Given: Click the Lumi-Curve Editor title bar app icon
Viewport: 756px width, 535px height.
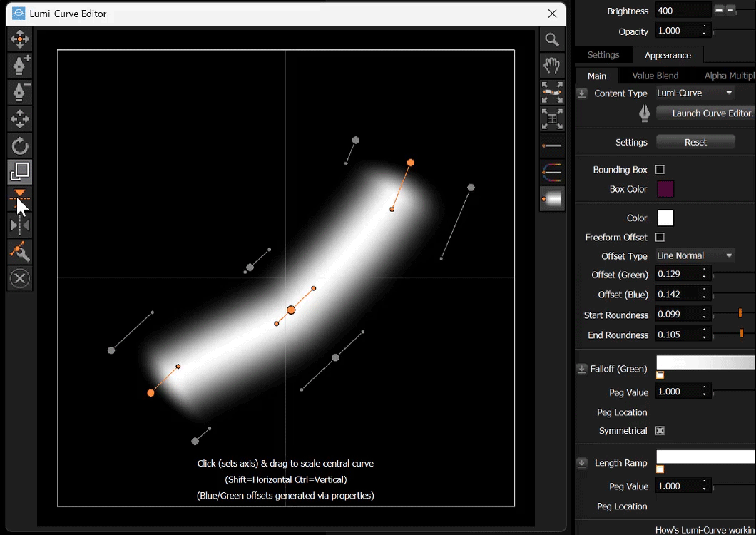Looking at the screenshot, I should point(19,14).
